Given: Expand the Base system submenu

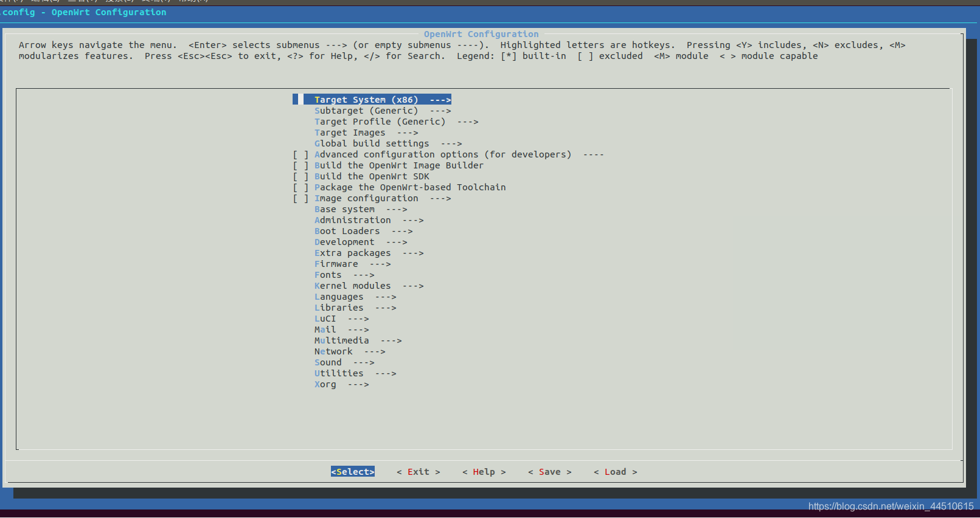Looking at the screenshot, I should pos(361,209).
